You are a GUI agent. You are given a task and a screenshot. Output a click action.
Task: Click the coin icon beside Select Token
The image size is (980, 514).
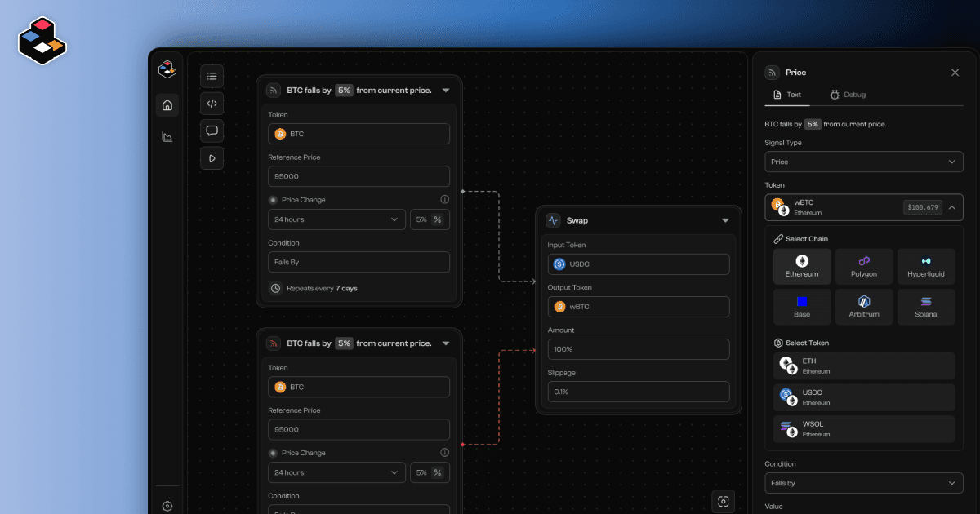click(x=777, y=343)
